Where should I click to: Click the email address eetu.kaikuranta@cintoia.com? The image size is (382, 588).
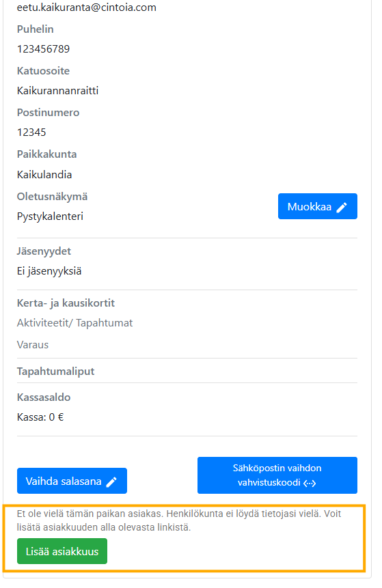coord(86,8)
